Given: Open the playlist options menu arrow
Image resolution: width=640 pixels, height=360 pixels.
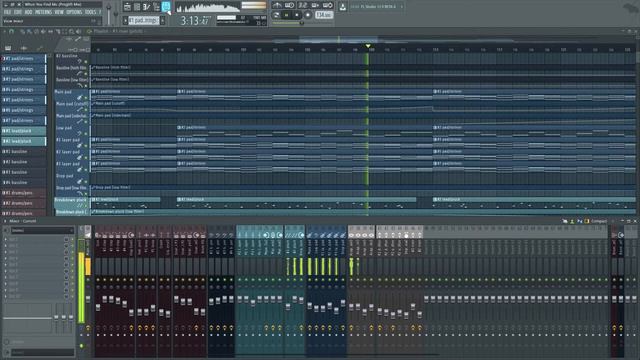Looking at the screenshot, I should [x=5, y=31].
